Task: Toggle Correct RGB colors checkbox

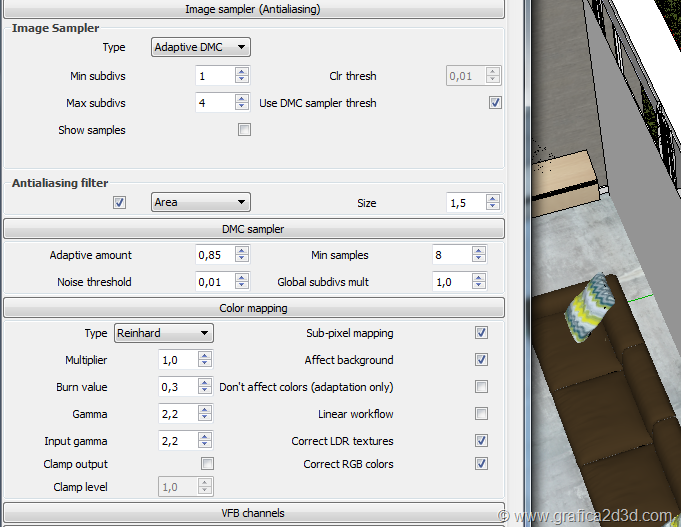Action: (x=481, y=464)
